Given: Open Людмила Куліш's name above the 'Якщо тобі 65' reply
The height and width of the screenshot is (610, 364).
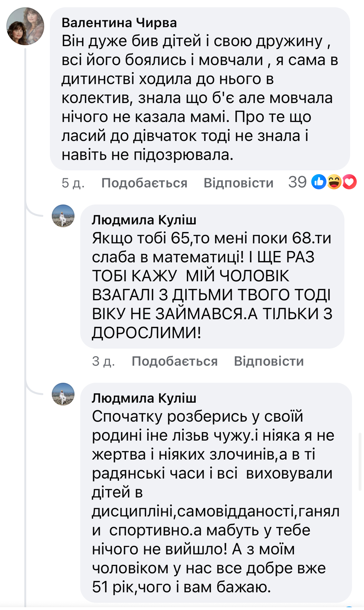Looking at the screenshot, I should pos(144,220).
